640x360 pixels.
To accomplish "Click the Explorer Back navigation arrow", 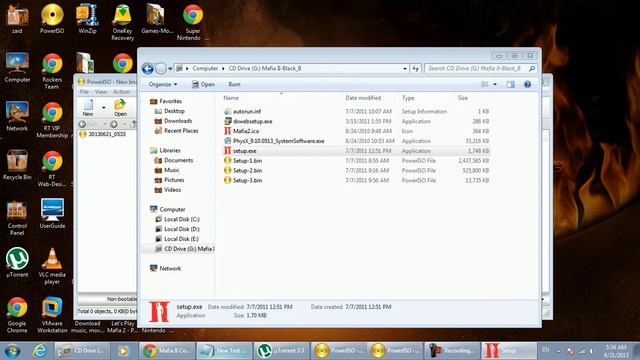I will [148, 69].
